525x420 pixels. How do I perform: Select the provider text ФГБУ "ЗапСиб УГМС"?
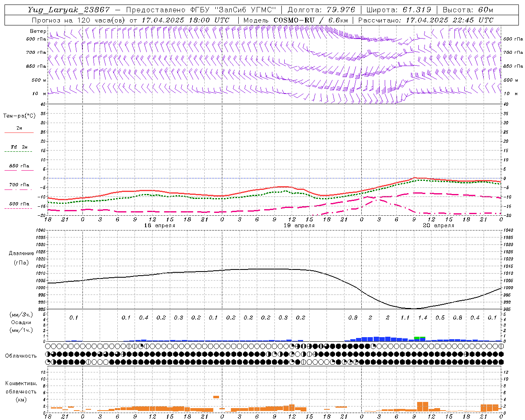pyautogui.click(x=233, y=10)
